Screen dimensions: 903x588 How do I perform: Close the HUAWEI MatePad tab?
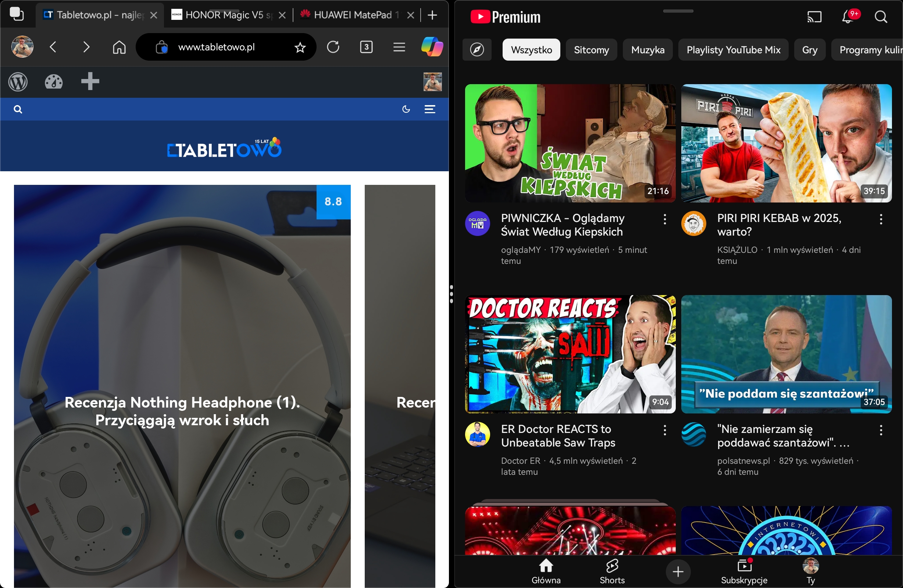(410, 15)
